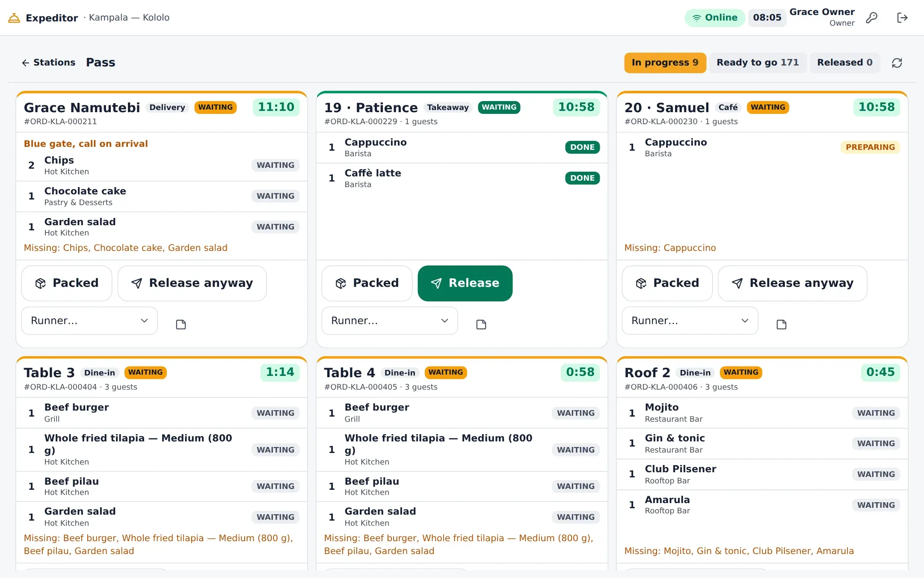Switch to In progress 9 tab
Screen dimensions: 924x578
click(665, 63)
